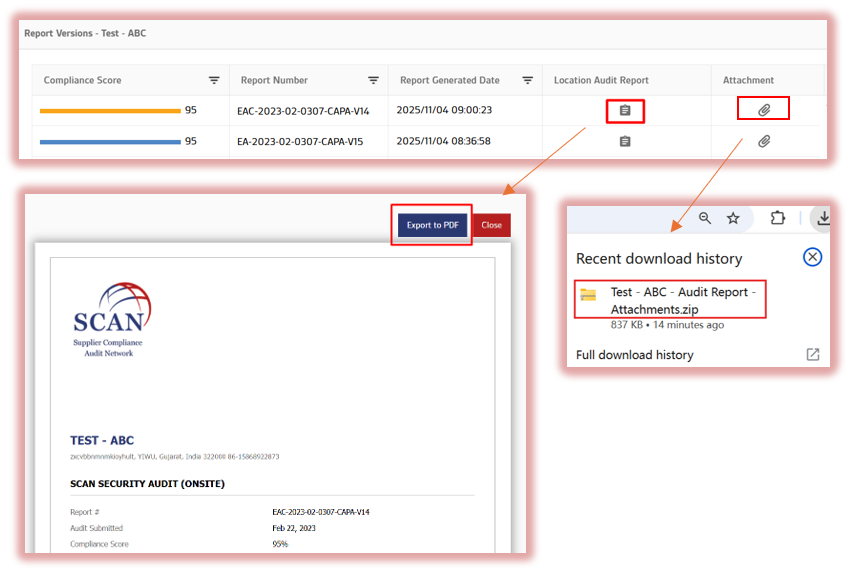Screen dimensions: 853x579
Task: Open Full download history
Action: click(635, 355)
